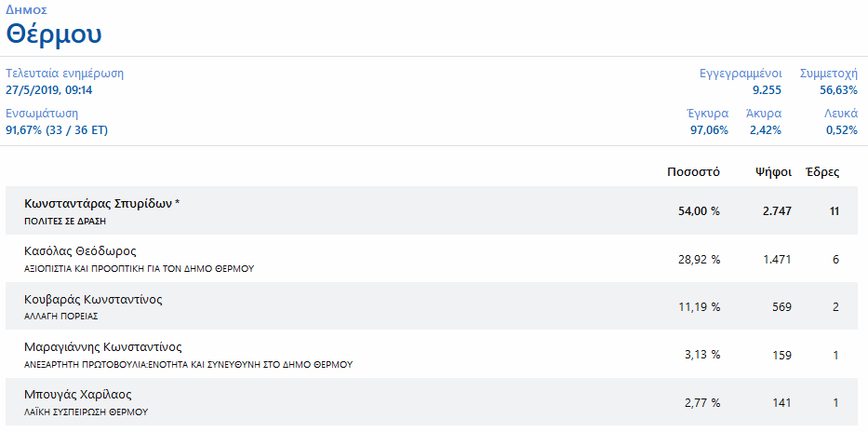Select the Θέρμου municipality heading
The image size is (868, 432).
click(54, 34)
